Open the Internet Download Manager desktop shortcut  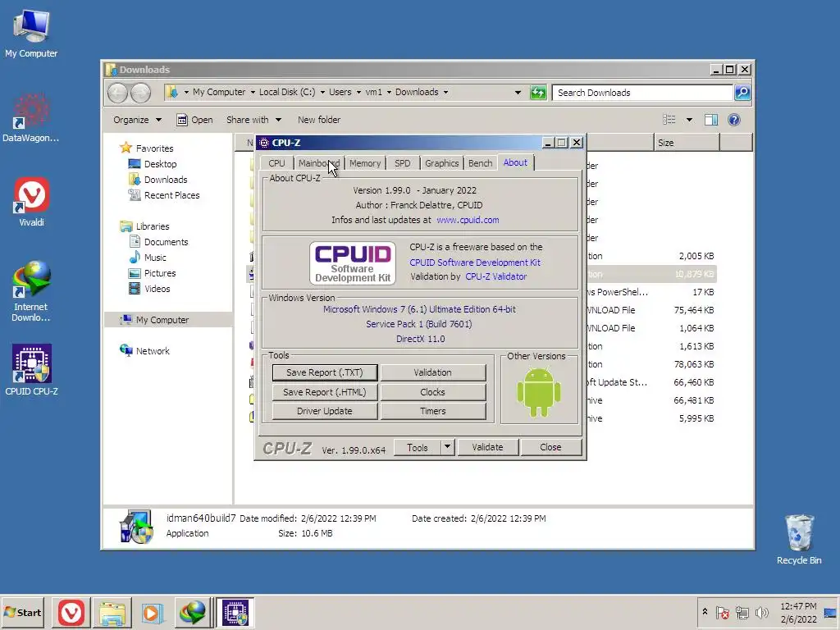pyautogui.click(x=31, y=291)
